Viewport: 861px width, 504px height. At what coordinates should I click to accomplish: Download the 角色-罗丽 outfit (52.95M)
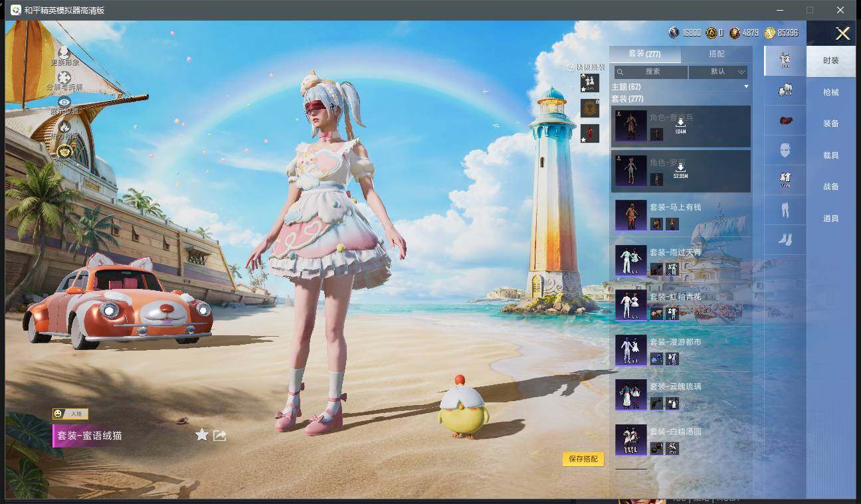point(680,171)
